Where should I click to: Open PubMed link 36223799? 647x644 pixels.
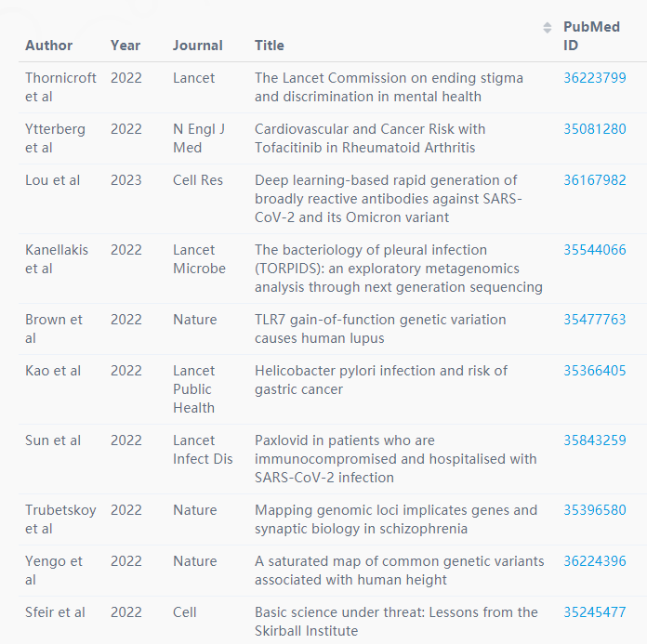(x=595, y=77)
